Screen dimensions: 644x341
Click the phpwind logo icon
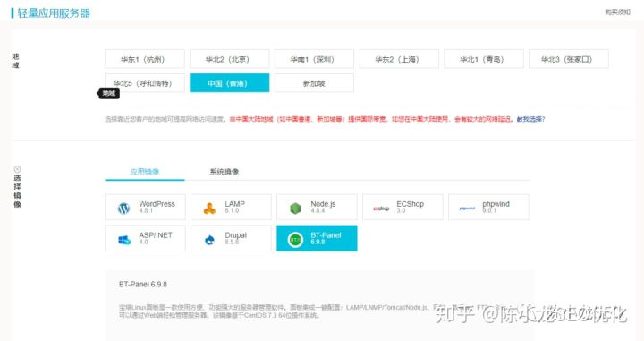click(x=467, y=209)
